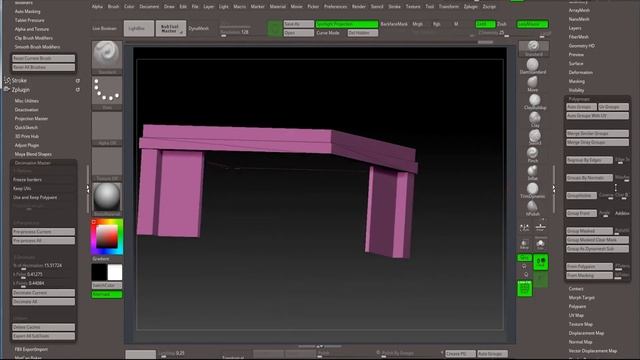Click the SwitchColor button

[107, 285]
